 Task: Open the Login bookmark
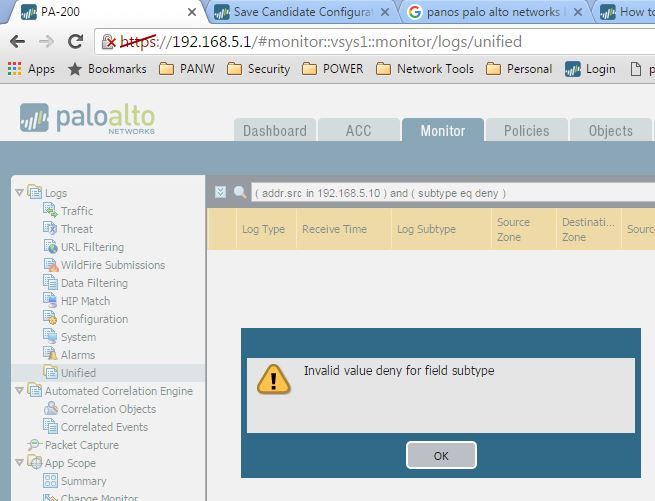click(x=590, y=69)
